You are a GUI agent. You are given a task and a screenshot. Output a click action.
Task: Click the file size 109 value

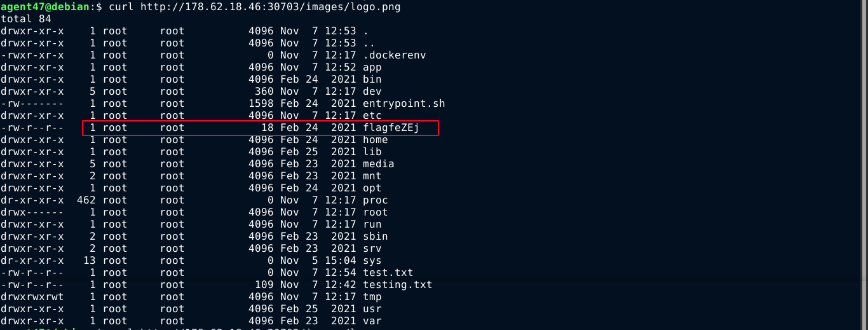(264, 285)
